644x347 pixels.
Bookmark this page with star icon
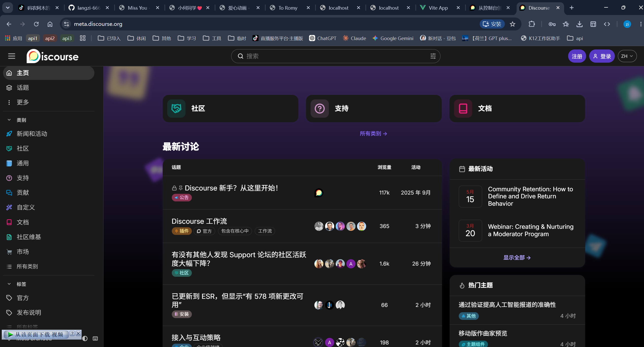513,24
